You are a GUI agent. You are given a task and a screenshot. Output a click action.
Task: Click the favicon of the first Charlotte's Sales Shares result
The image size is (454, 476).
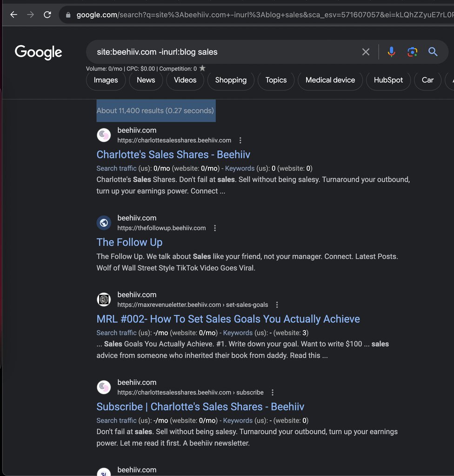104,135
